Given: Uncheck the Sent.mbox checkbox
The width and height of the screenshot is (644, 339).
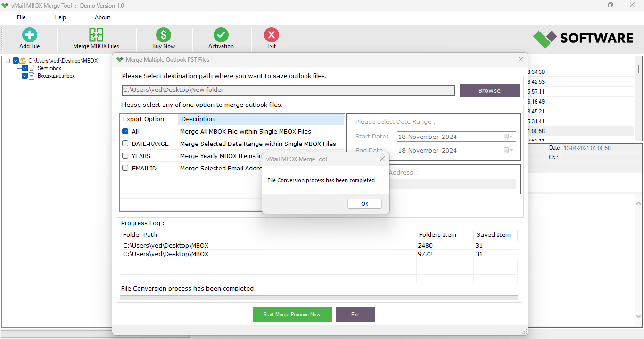Looking at the screenshot, I should (x=25, y=68).
